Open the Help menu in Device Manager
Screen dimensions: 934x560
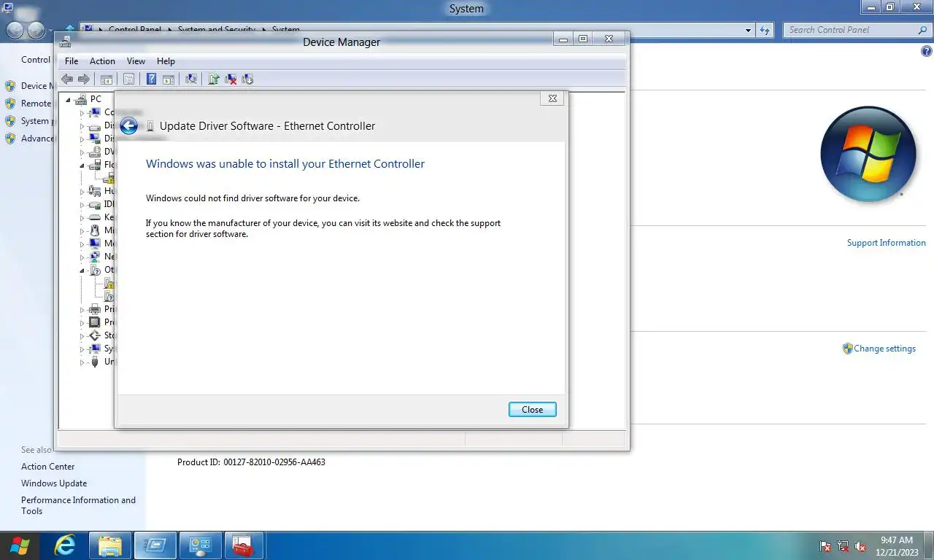[166, 61]
